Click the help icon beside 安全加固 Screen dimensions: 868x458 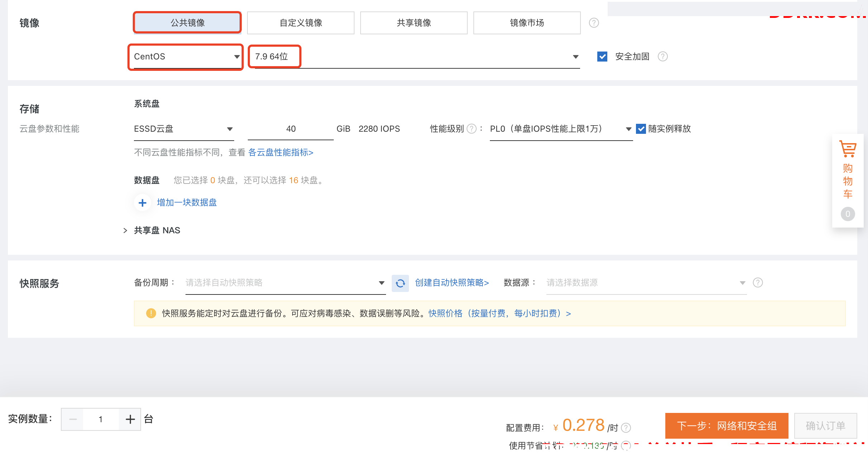(663, 57)
